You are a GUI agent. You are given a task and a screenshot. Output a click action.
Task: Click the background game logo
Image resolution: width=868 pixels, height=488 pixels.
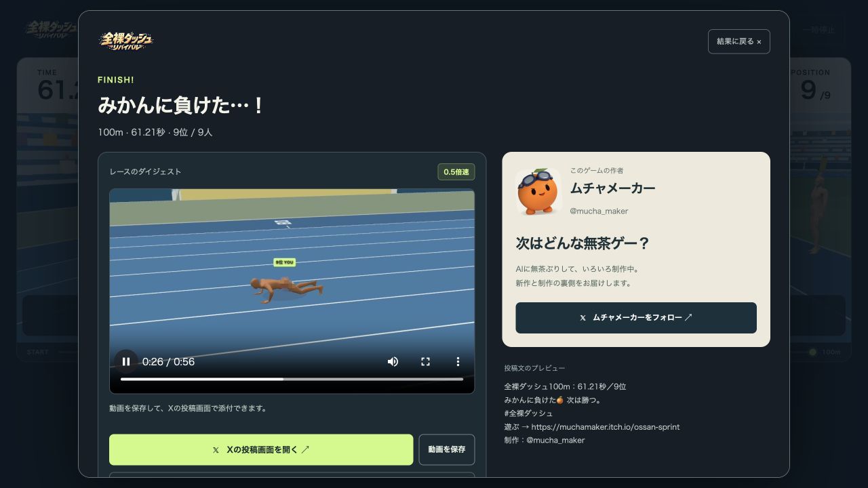[x=52, y=29]
